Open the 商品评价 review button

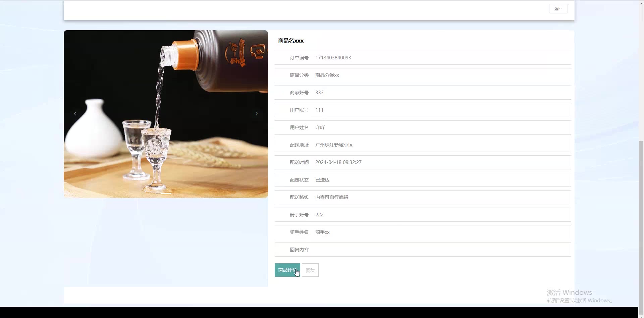click(287, 270)
